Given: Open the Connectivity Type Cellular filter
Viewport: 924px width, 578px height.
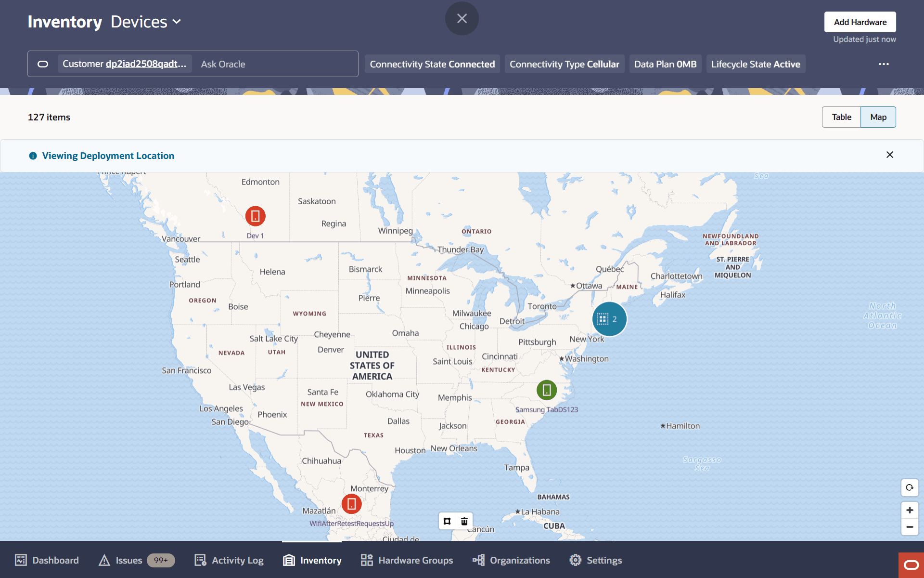Looking at the screenshot, I should pos(565,64).
